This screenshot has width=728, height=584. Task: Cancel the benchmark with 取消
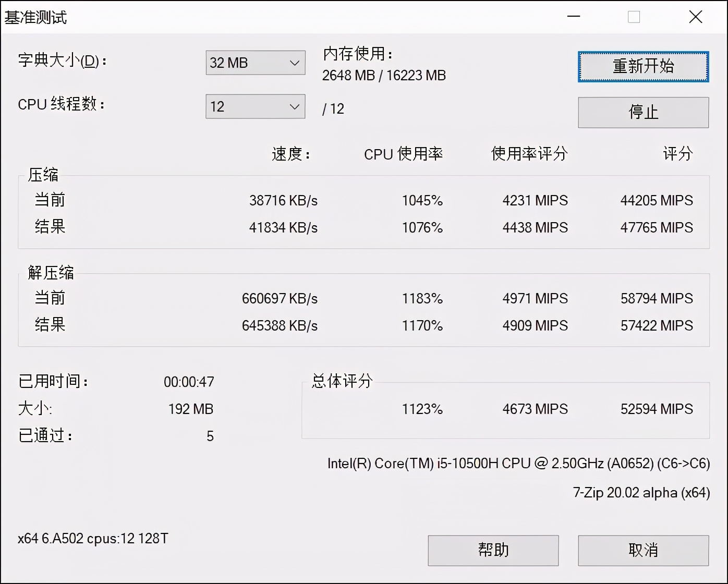click(x=642, y=550)
